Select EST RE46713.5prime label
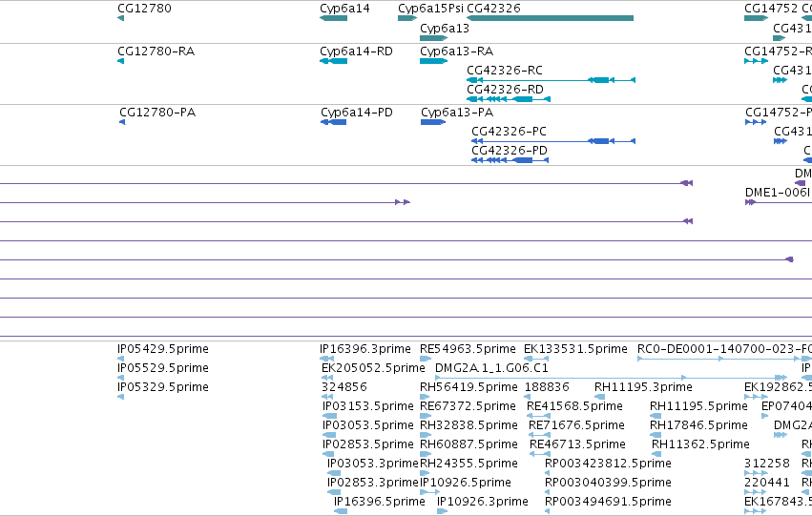The height and width of the screenshot is (516, 812). [x=577, y=444]
